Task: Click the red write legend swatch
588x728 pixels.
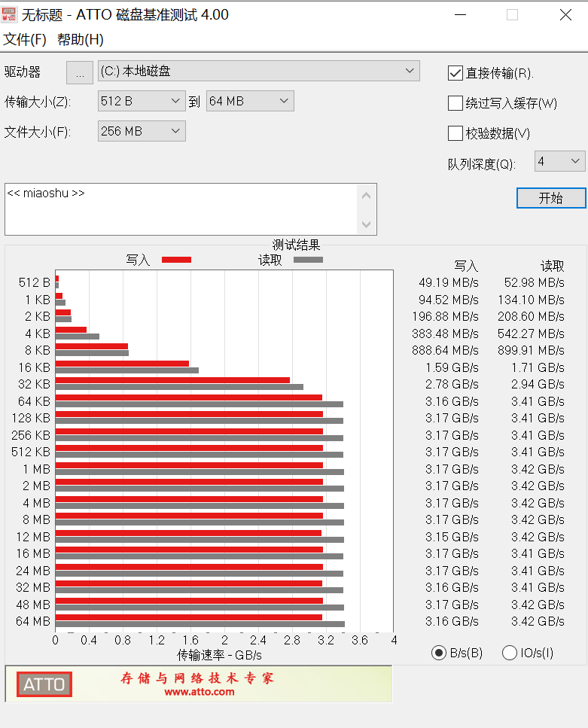Action: (176, 260)
